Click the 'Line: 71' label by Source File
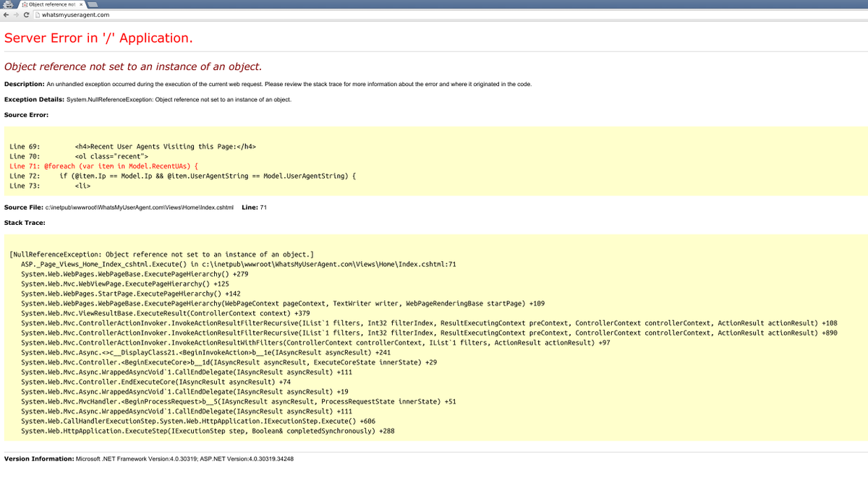 254,208
